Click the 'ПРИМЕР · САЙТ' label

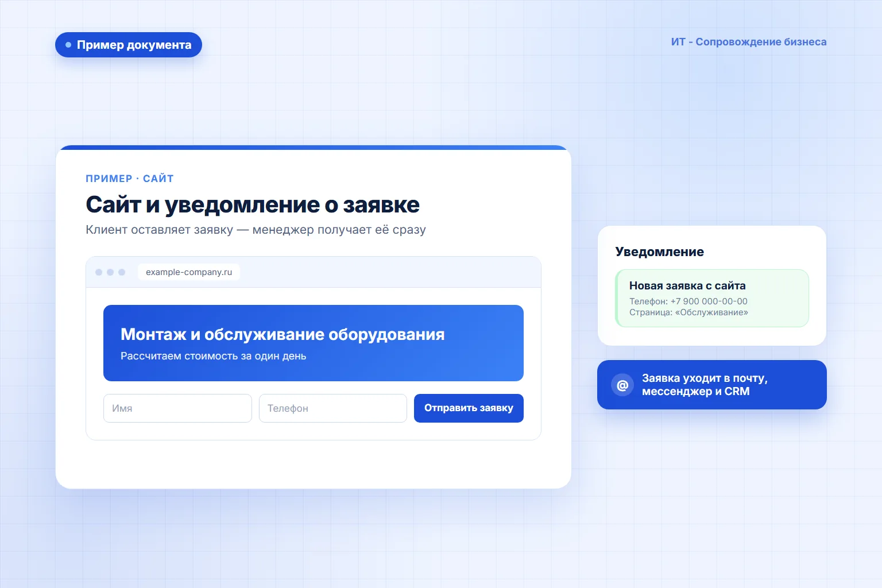pos(130,179)
